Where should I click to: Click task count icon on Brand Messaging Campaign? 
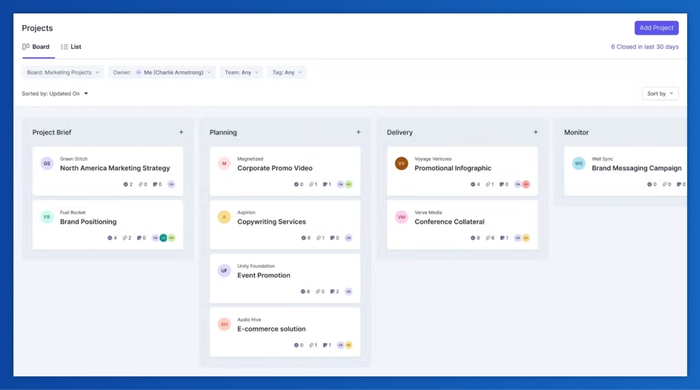[x=650, y=184]
